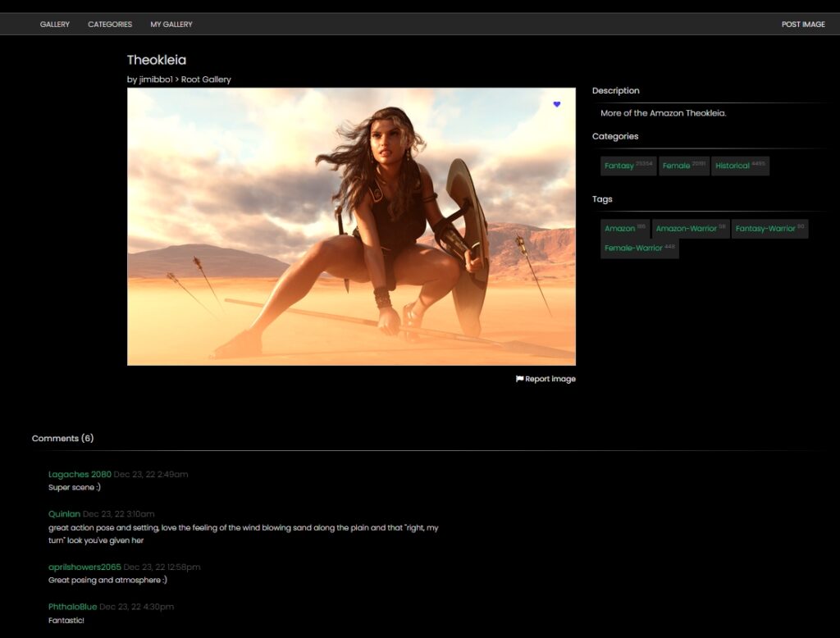
Task: Open the Gallery menu item
Action: click(x=55, y=25)
